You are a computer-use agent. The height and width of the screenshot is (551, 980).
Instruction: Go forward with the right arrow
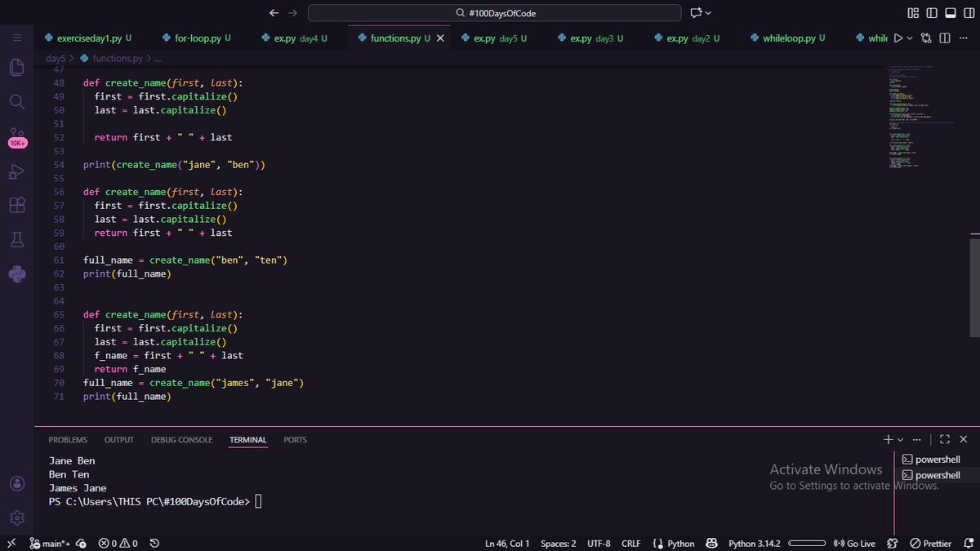pyautogui.click(x=293, y=13)
